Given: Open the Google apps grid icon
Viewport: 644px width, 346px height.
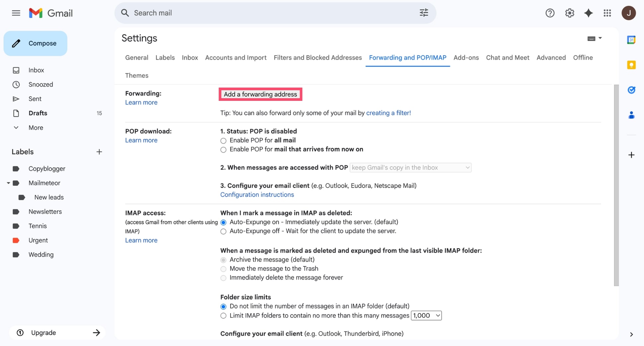Looking at the screenshot, I should pyautogui.click(x=608, y=13).
